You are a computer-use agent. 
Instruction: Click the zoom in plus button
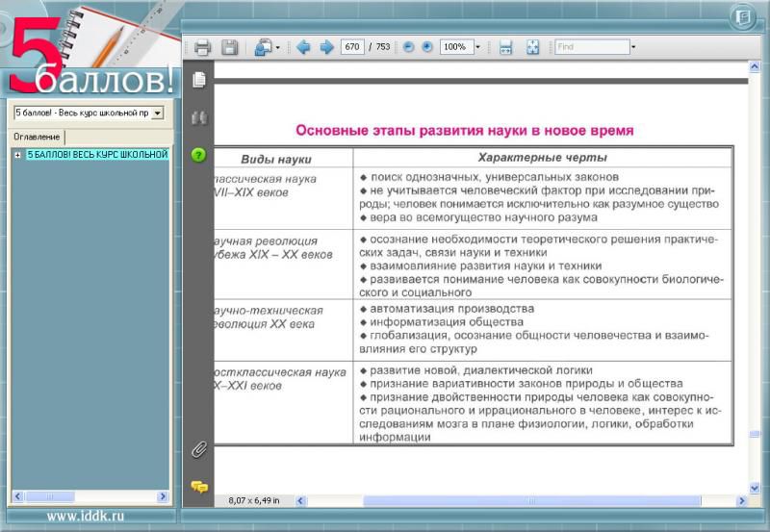coord(427,47)
